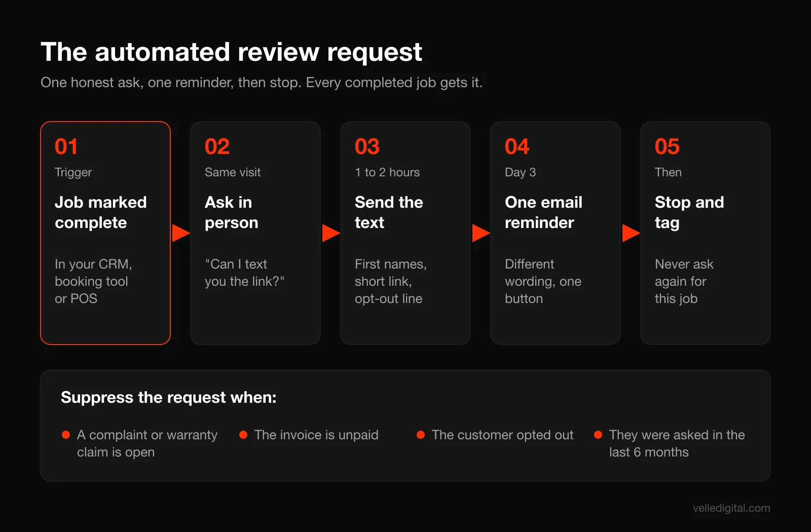Click step number 05
Viewport: 811px width, 532px height.
point(667,147)
